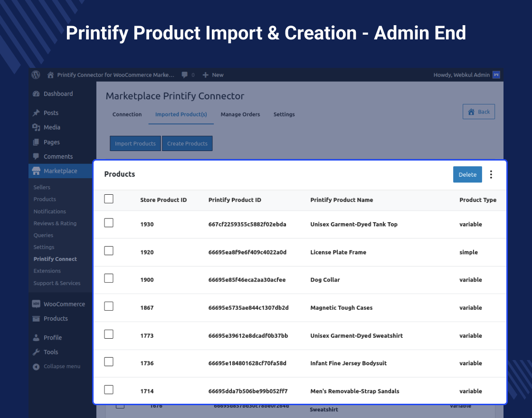Click the Comments bubble icon in sidebar
This screenshot has width=532, height=418.
pos(36,156)
